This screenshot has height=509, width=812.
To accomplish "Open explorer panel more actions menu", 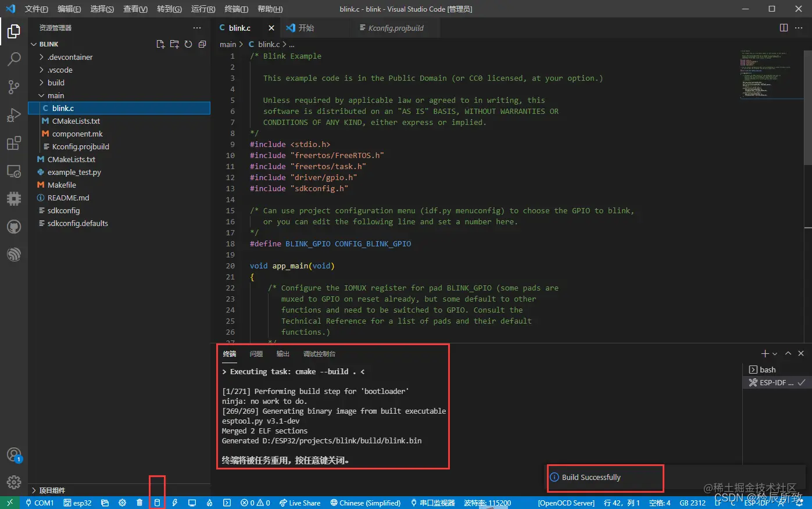I will pyautogui.click(x=197, y=28).
